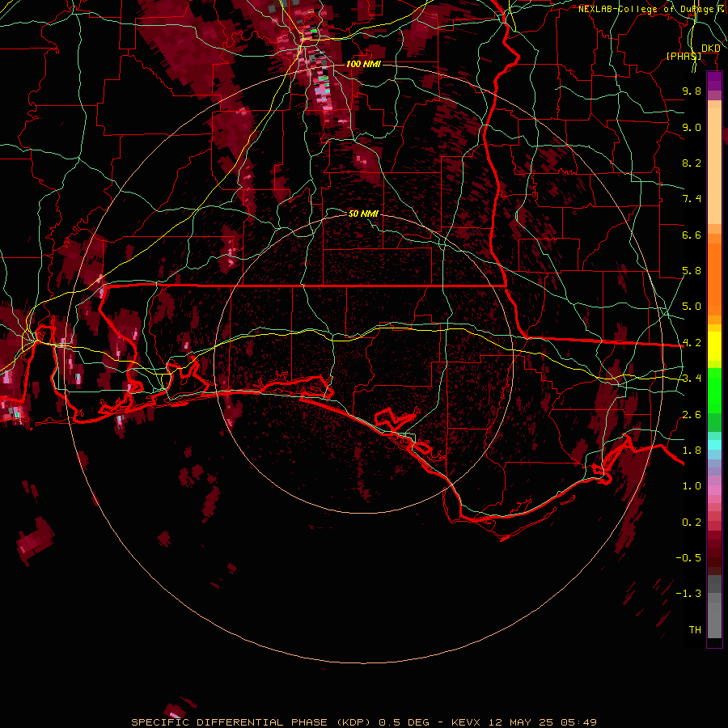Viewport: 728px width, 728px height.
Task: Click the TH threshold label on legend
Action: (695, 630)
